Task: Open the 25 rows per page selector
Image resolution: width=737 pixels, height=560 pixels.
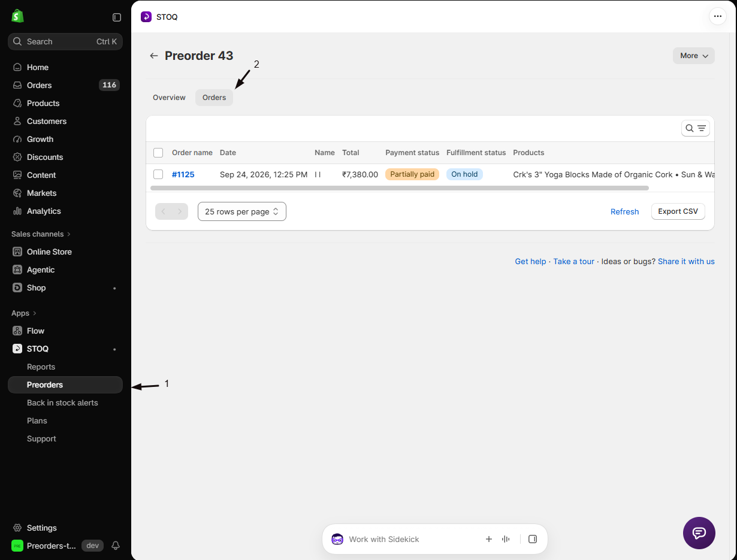Action: coord(242,211)
